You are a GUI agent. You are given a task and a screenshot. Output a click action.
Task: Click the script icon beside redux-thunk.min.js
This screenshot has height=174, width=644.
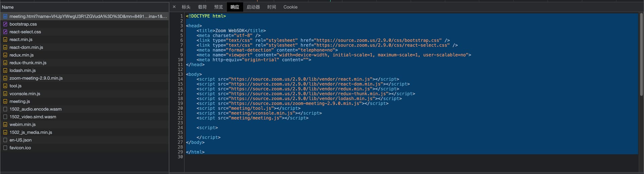5,63
